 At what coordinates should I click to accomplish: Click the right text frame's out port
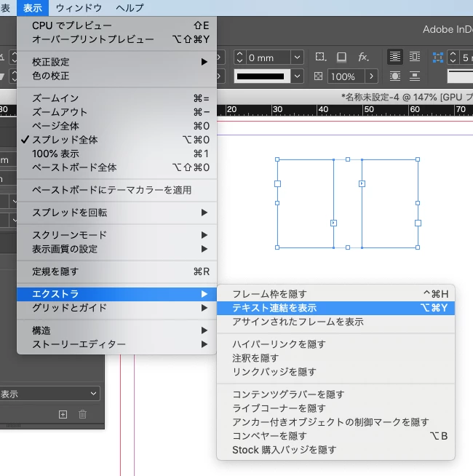tap(418, 223)
